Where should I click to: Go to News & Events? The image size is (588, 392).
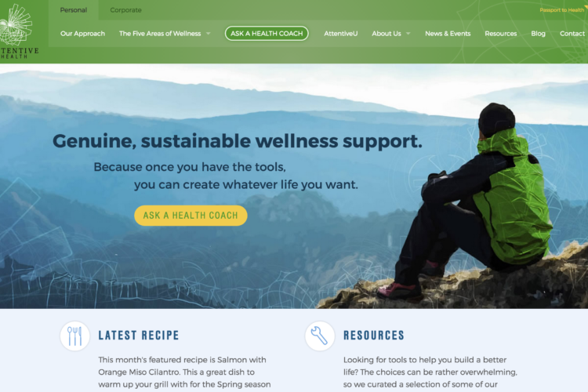[x=448, y=34]
